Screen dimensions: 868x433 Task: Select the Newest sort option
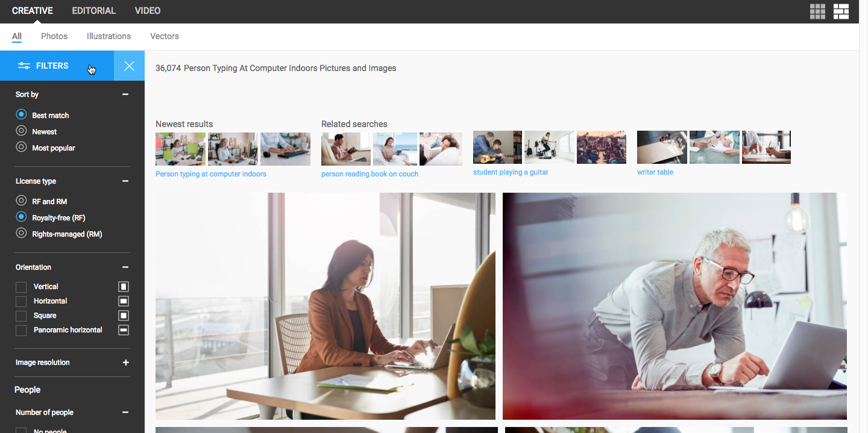point(22,131)
